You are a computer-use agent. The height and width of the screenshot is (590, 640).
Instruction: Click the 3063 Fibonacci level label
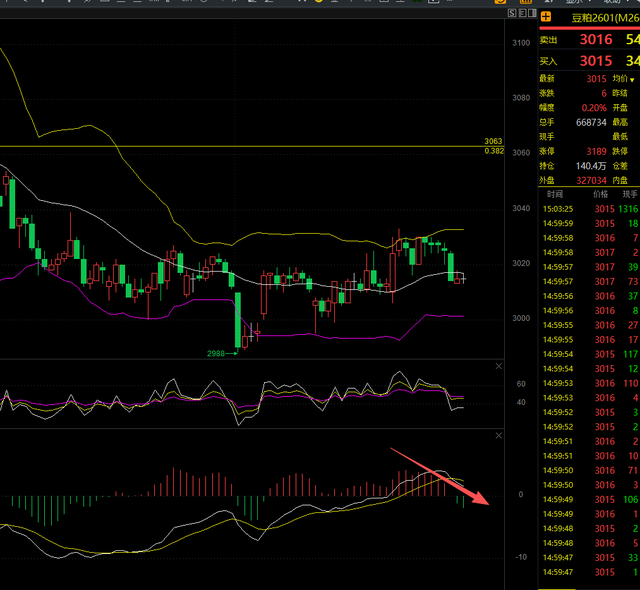point(493,141)
